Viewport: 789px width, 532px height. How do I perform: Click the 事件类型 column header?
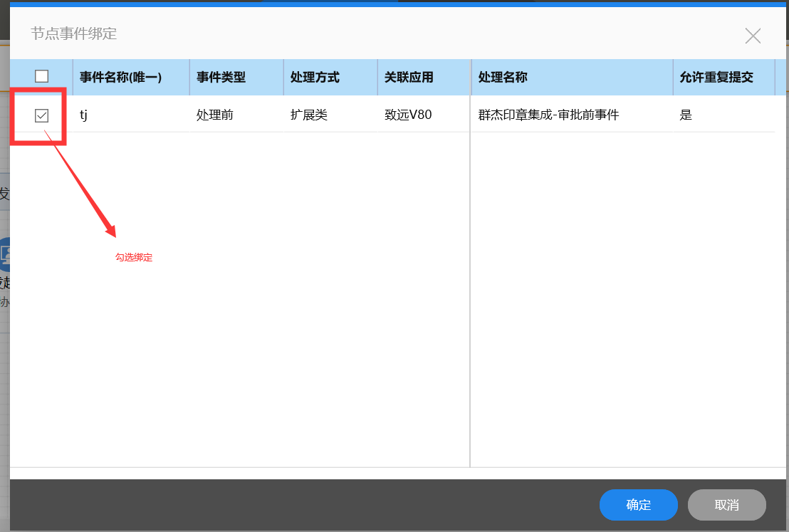coord(221,78)
